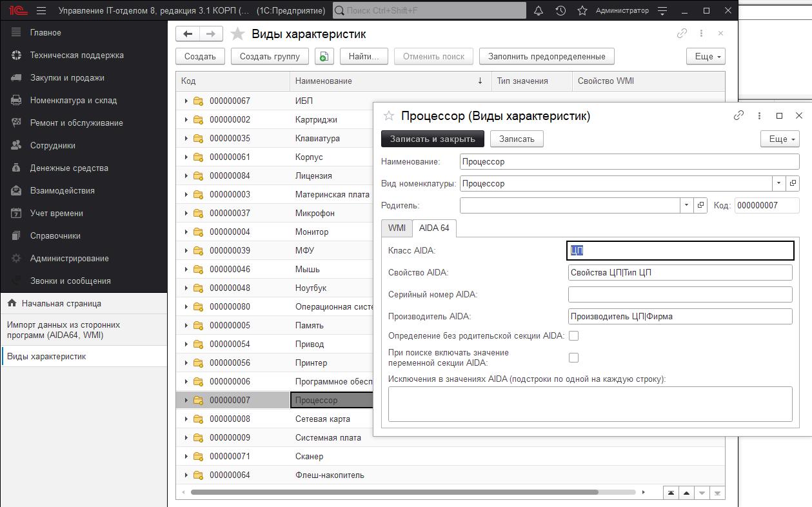Image resolution: width=812 pixels, height=507 pixels.
Task: Open the kebab menu in the Процессор window
Action: pyautogui.click(x=758, y=115)
